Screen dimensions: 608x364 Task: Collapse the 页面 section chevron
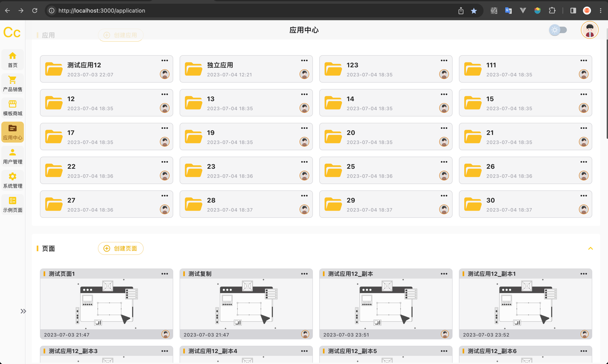click(x=590, y=248)
